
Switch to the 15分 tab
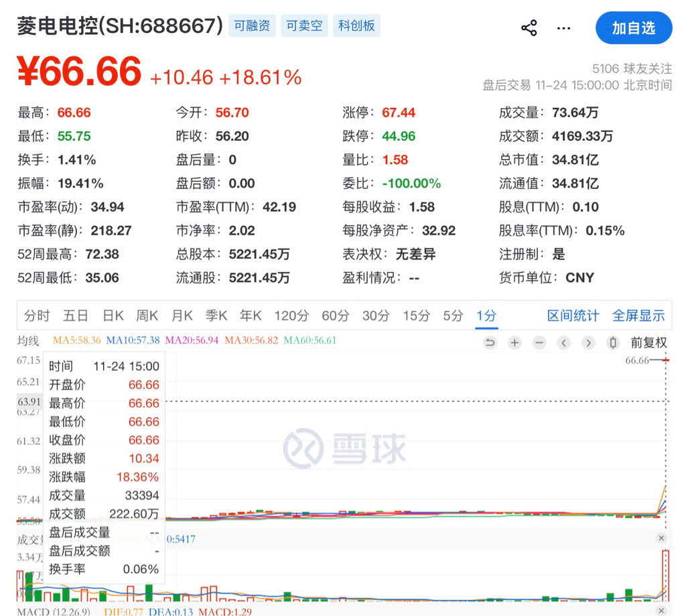click(x=417, y=316)
